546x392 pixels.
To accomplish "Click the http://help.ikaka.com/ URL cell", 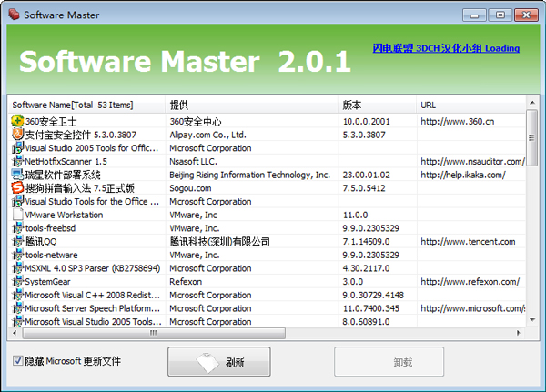I will [463, 175].
